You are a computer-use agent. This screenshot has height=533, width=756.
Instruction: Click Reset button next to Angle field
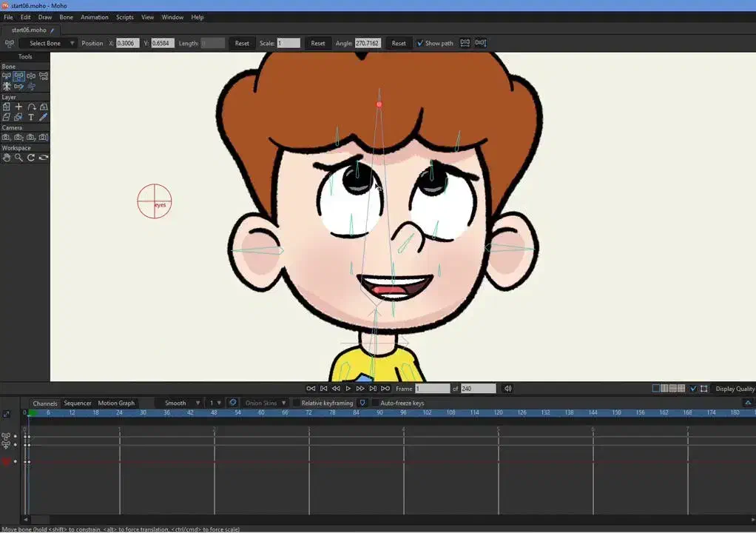(399, 43)
